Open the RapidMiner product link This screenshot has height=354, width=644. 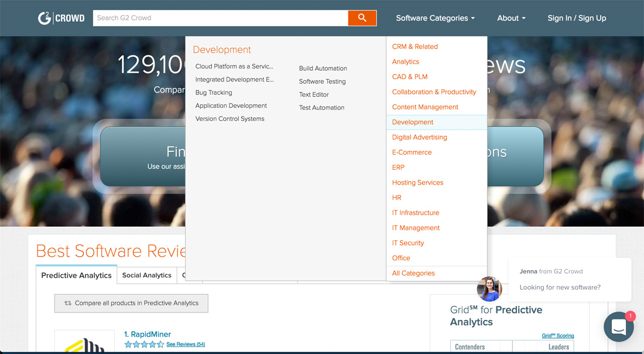pos(148,334)
